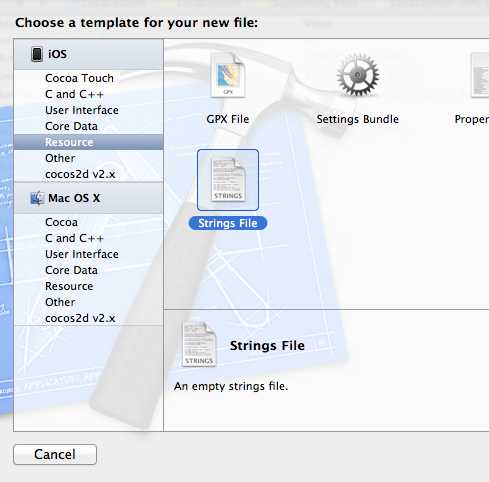Click the 'An empty strings file.' description
Image resolution: width=489 pixels, height=482 pixels.
coord(231,386)
